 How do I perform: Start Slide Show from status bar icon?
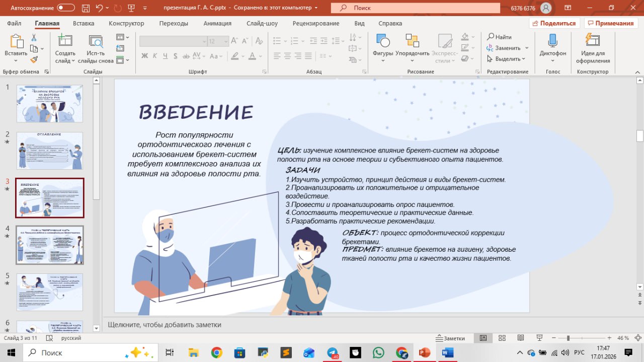(x=539, y=338)
